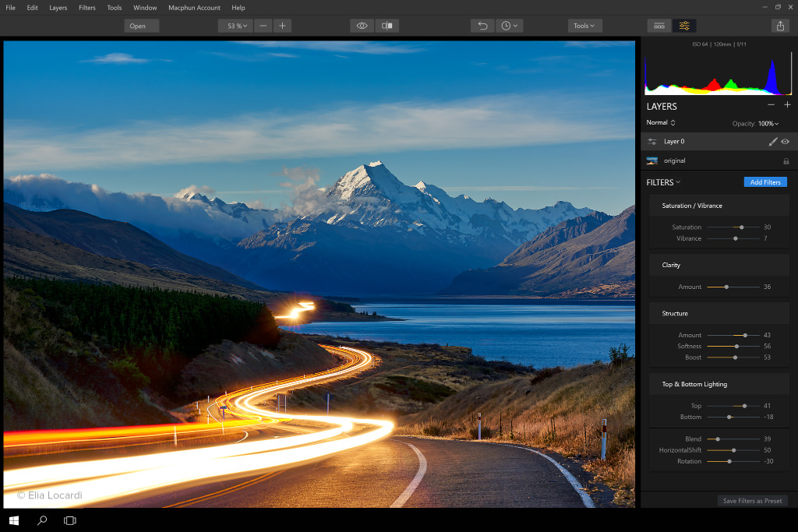Adjust the Clarity Amount slider
This screenshot has width=798, height=532.
point(726,287)
